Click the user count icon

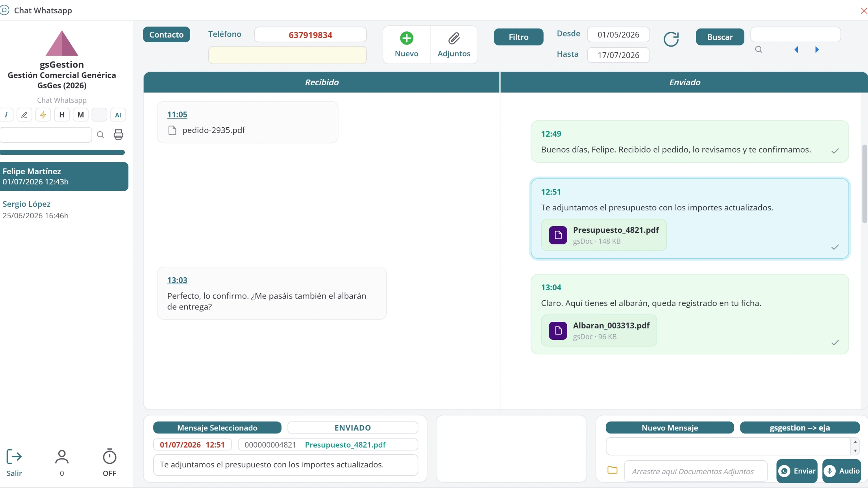coord(62,457)
